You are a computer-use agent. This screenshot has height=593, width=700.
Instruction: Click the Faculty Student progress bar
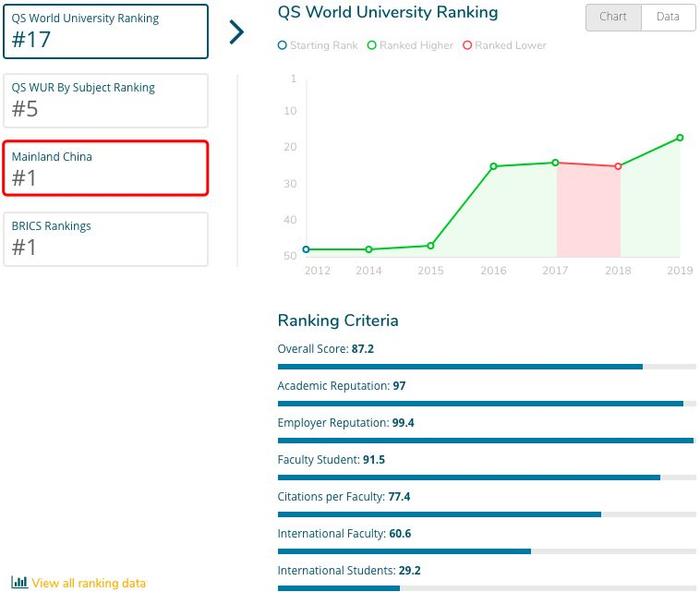[487, 477]
